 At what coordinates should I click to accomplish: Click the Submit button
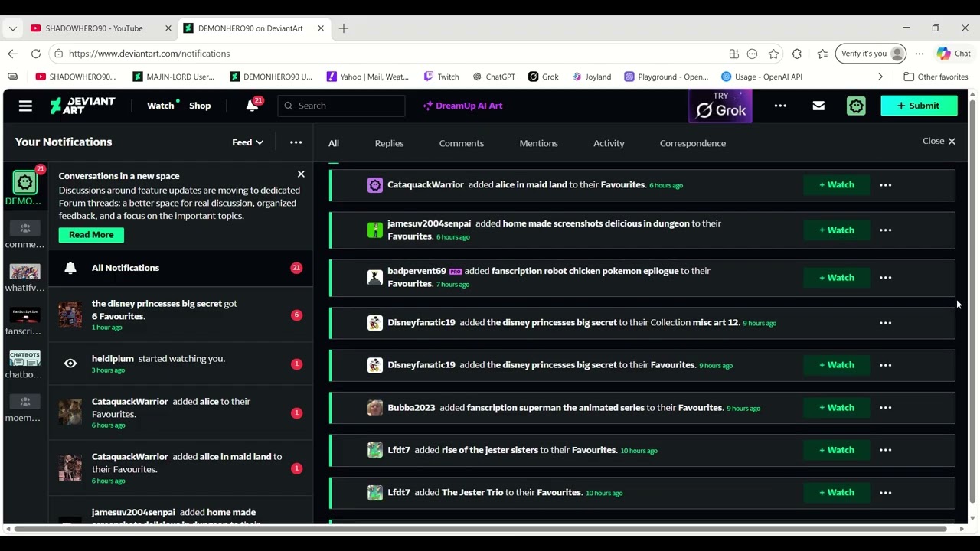pyautogui.click(x=919, y=106)
